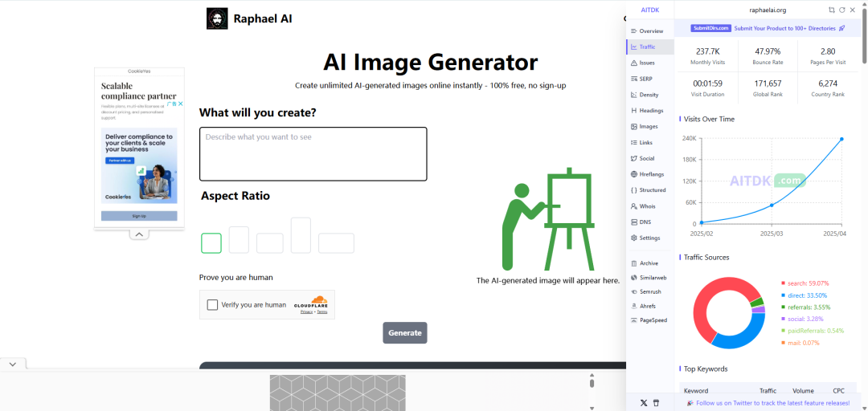Select the widest landscape aspect ratio option

[337, 243]
